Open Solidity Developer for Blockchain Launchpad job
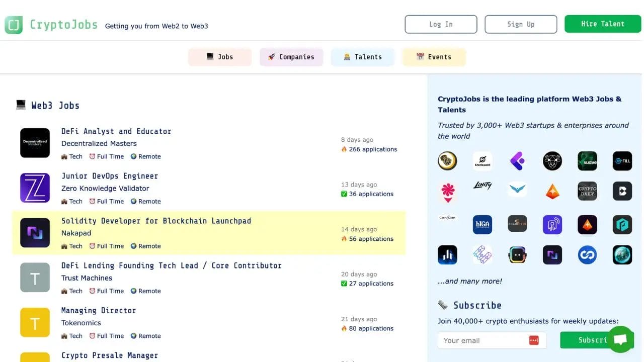Screen dimensions: 644x362 click(156, 221)
